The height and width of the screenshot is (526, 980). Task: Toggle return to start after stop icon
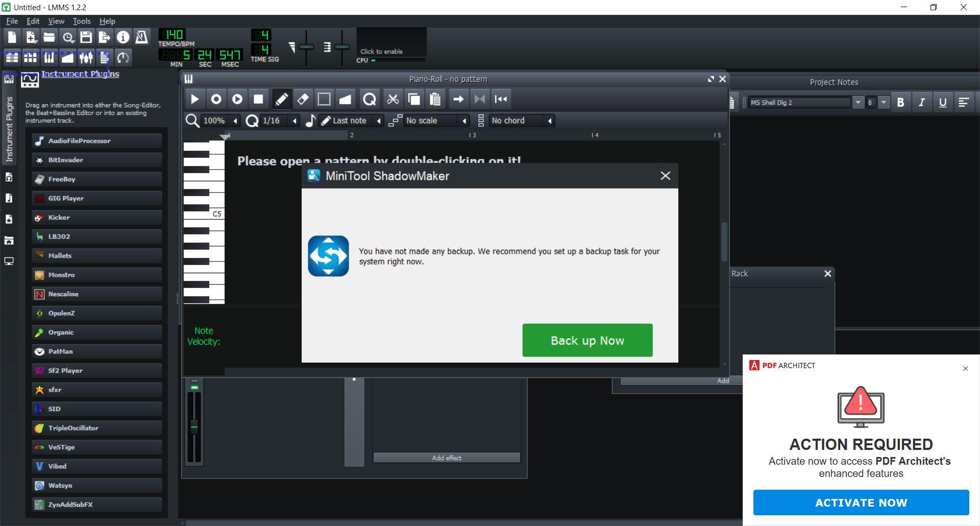(x=501, y=99)
